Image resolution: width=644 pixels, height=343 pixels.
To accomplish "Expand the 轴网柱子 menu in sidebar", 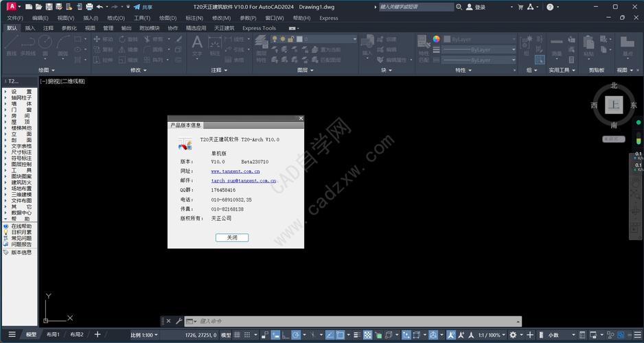I will tap(21, 97).
